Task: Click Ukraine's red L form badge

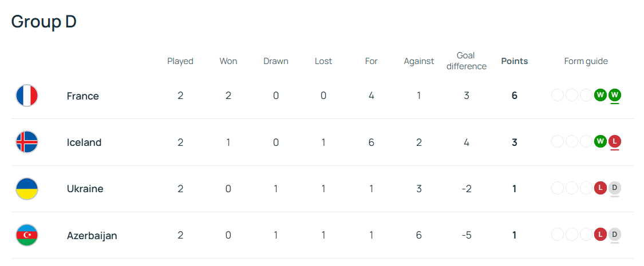Action: [x=600, y=188]
